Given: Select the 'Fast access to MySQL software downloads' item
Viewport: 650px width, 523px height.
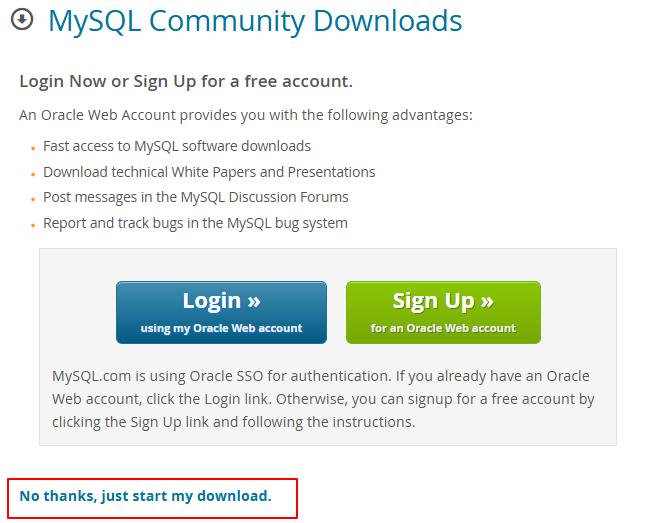Looking at the screenshot, I should click(x=177, y=146).
